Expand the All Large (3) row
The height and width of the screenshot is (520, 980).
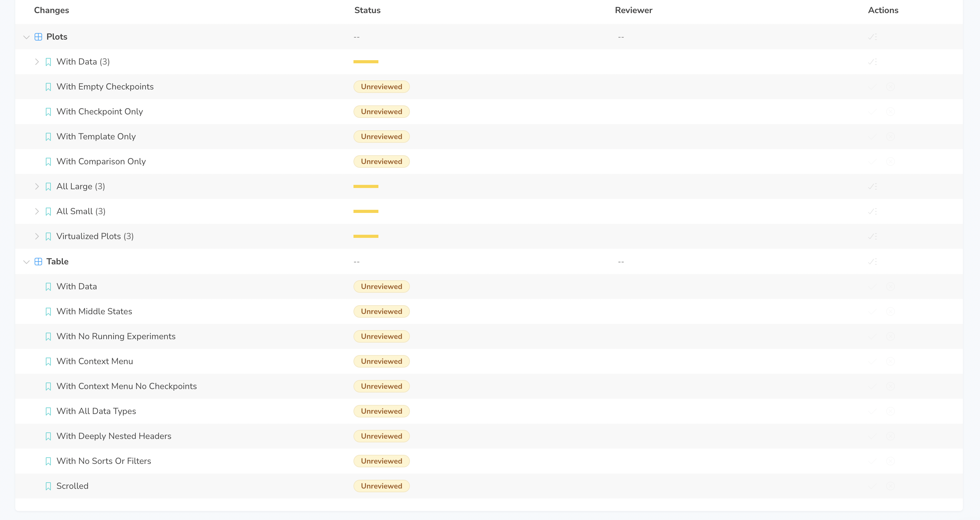coord(37,186)
